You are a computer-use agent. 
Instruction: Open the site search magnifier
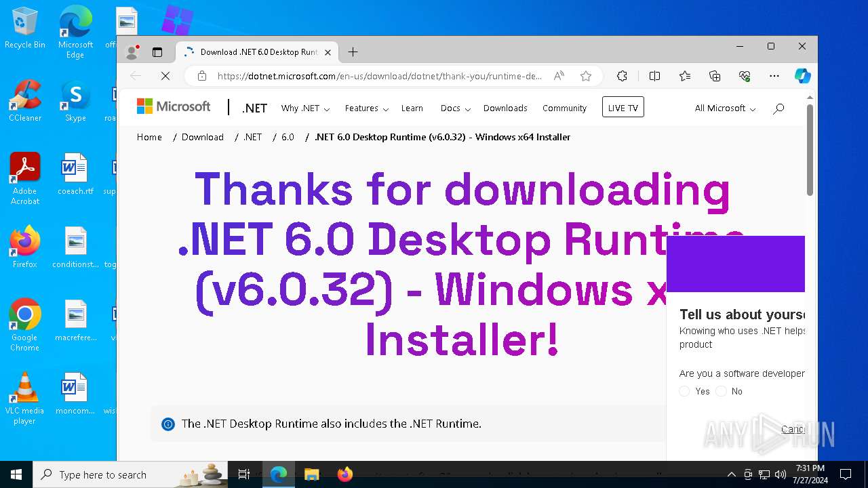(778, 108)
